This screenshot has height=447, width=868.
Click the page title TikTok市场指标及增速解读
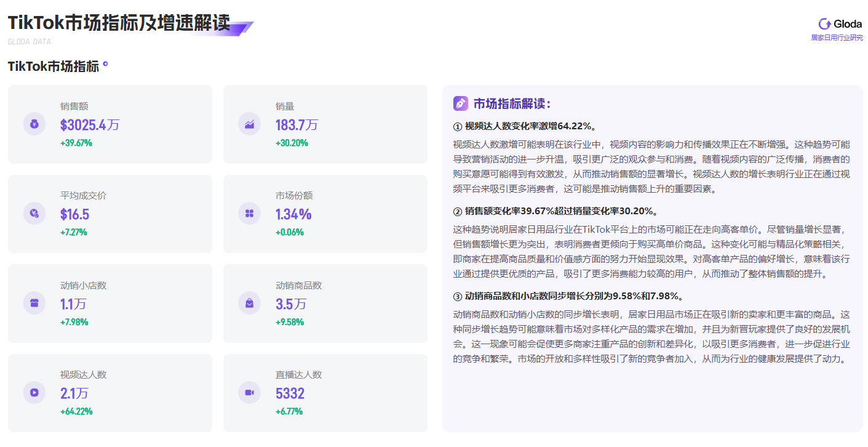[119, 23]
